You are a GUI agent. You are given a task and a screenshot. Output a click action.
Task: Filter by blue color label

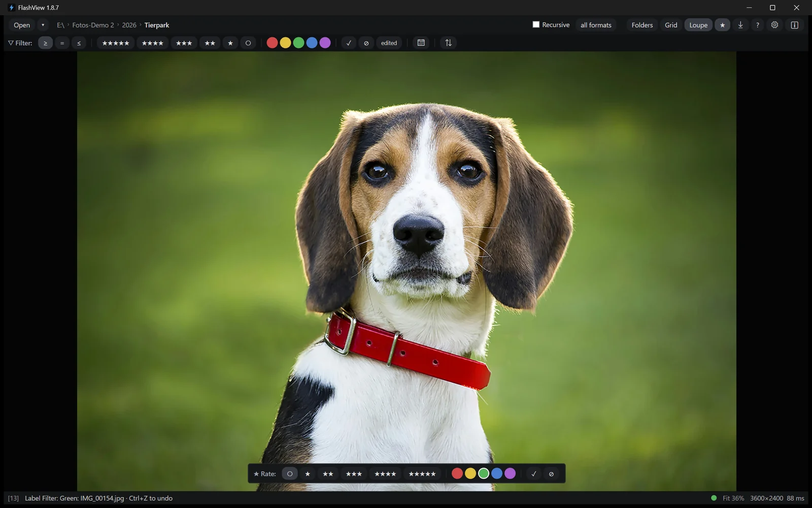point(312,43)
